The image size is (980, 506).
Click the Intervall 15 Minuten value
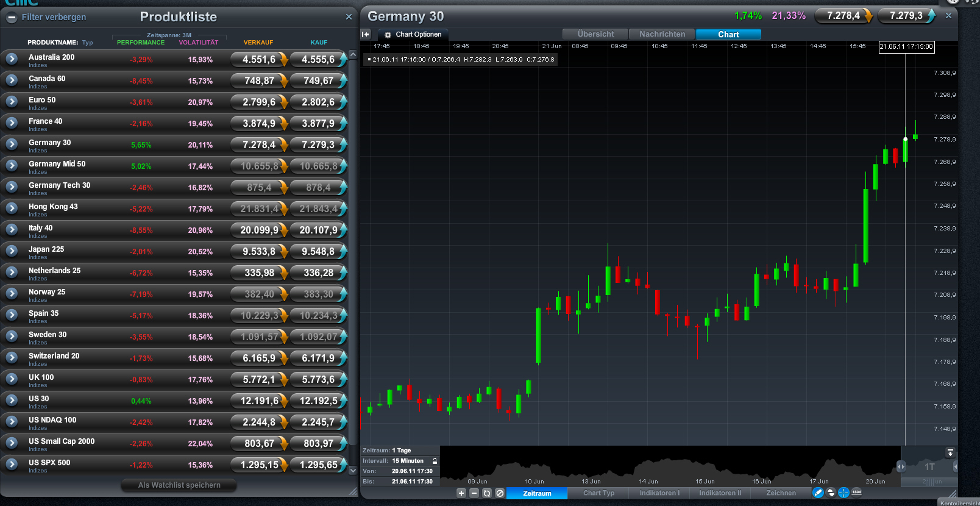408,461
